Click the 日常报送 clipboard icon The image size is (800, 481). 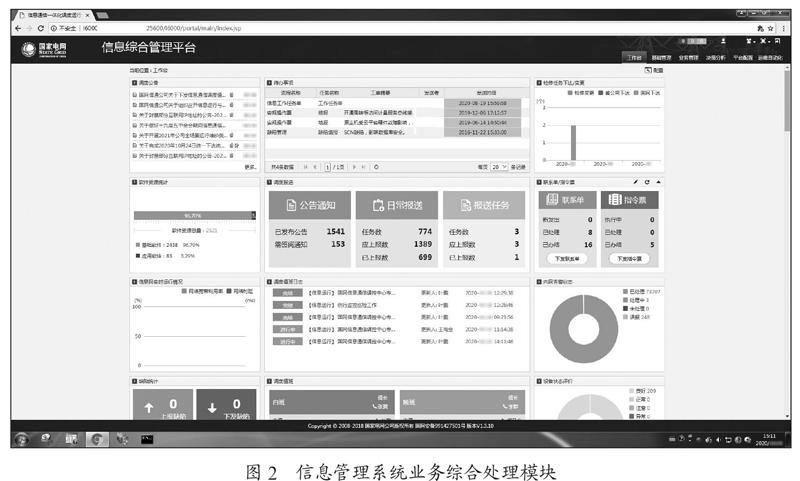tap(378, 205)
